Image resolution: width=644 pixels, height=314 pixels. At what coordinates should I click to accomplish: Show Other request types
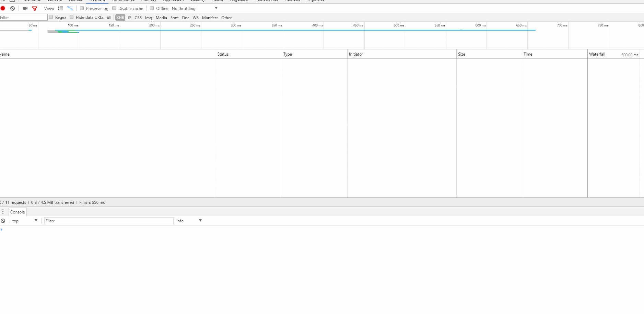pos(226,18)
